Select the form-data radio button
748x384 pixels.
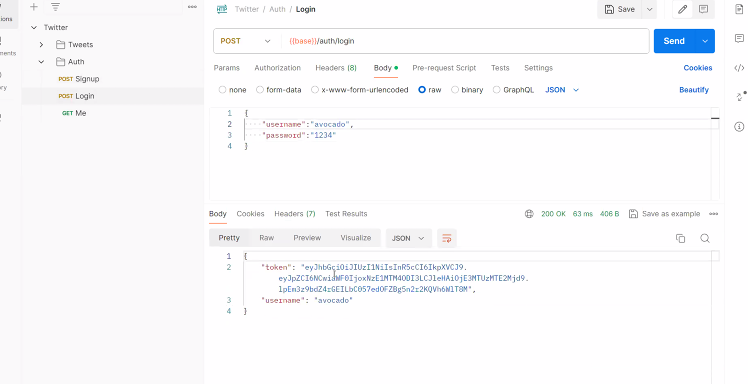260,90
